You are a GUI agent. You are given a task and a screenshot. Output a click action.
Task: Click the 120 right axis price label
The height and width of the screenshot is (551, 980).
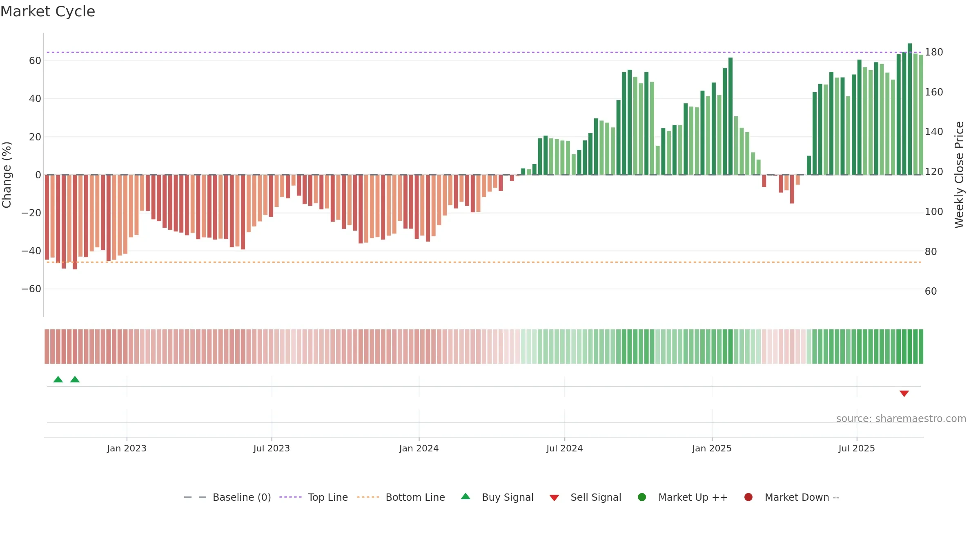(934, 172)
